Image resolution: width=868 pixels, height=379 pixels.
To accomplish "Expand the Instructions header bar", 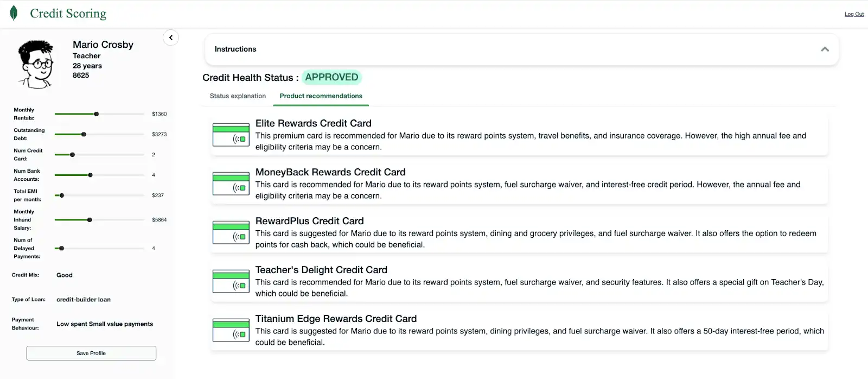I will tap(521, 49).
